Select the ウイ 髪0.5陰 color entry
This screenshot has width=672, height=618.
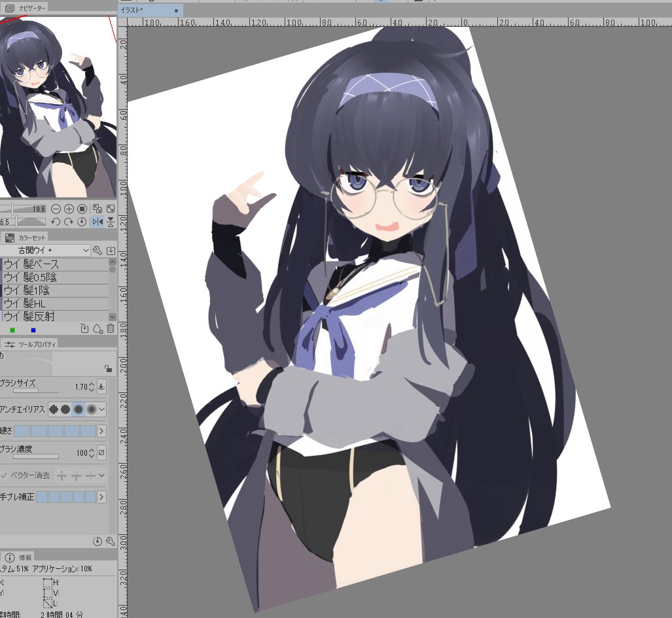(54, 277)
